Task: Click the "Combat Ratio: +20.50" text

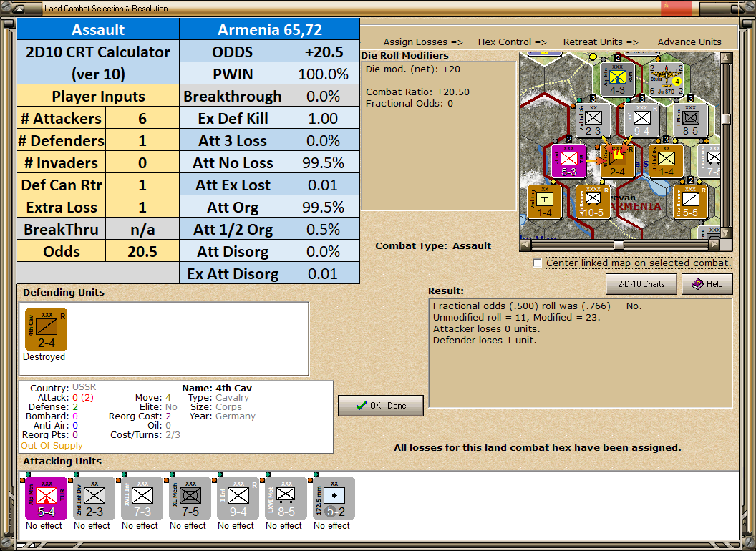Action: pos(417,92)
